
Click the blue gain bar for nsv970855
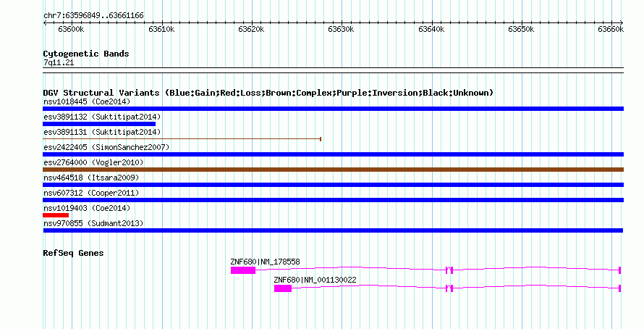coord(333,230)
